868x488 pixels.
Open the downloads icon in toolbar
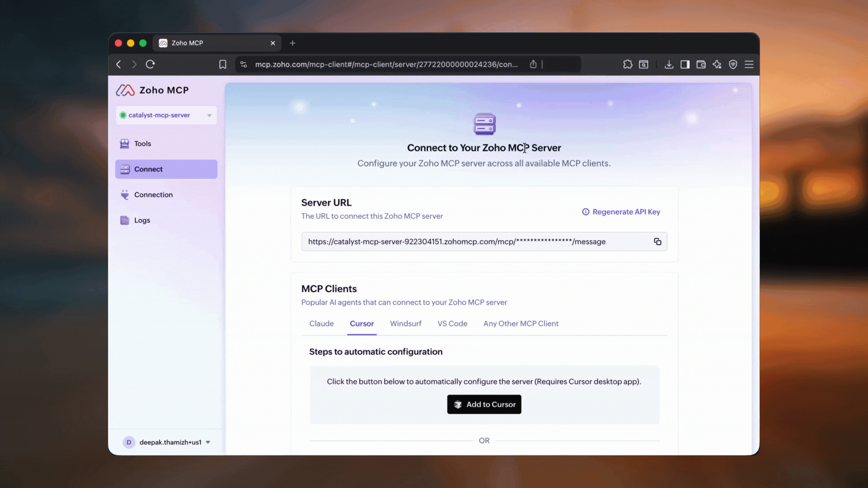pos(669,64)
